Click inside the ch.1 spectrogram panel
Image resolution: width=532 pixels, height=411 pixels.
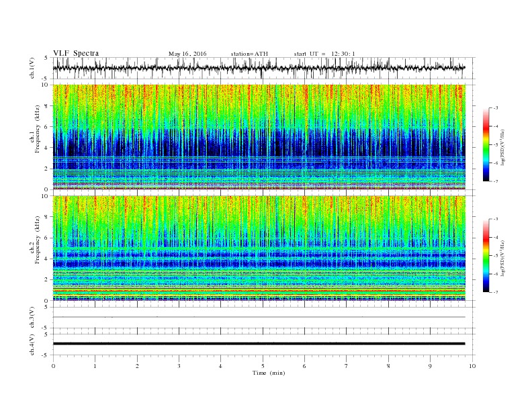click(x=259, y=136)
